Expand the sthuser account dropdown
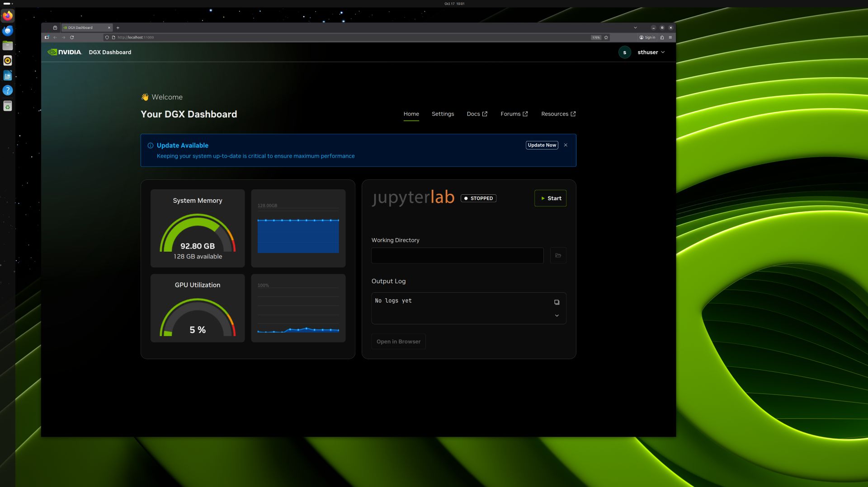The width and height of the screenshot is (868, 487). coord(651,52)
